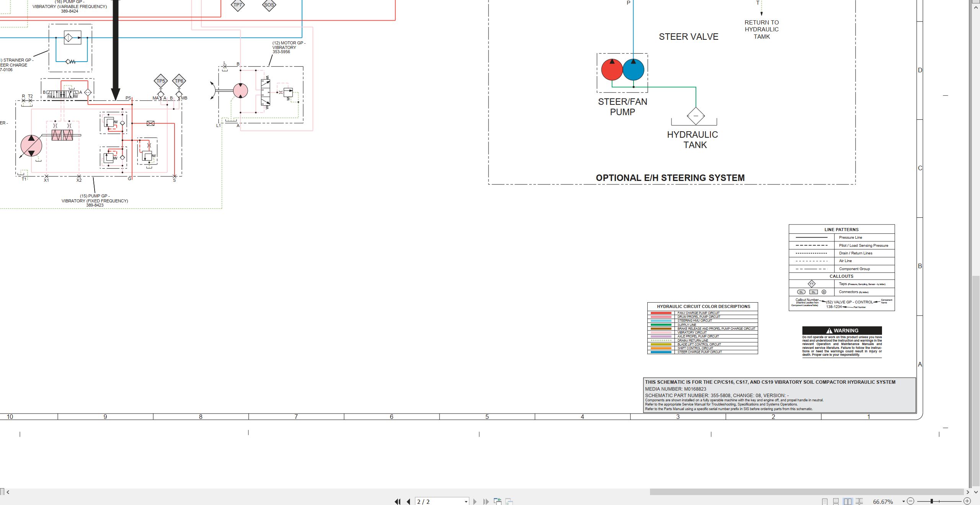
Task: Go to the first page
Action: [x=397, y=502]
